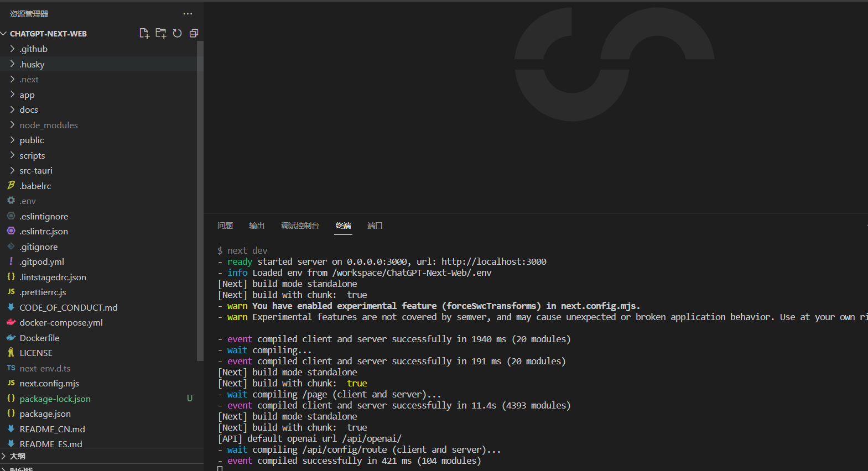Open http://localhost:3000 link in terminal
The height and width of the screenshot is (471, 868).
494,261
